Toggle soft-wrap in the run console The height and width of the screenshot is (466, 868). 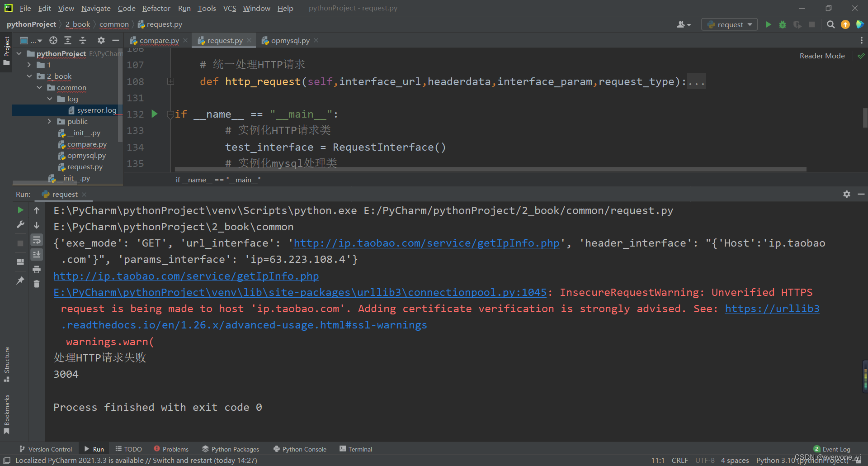point(37,240)
